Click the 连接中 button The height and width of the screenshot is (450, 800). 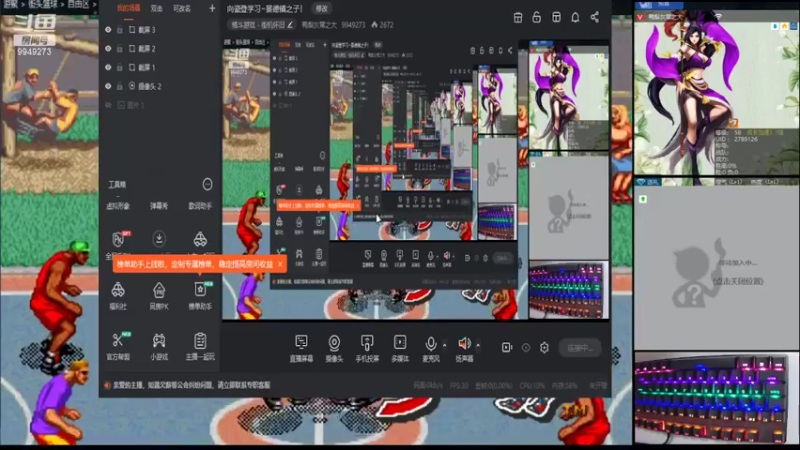click(x=580, y=348)
